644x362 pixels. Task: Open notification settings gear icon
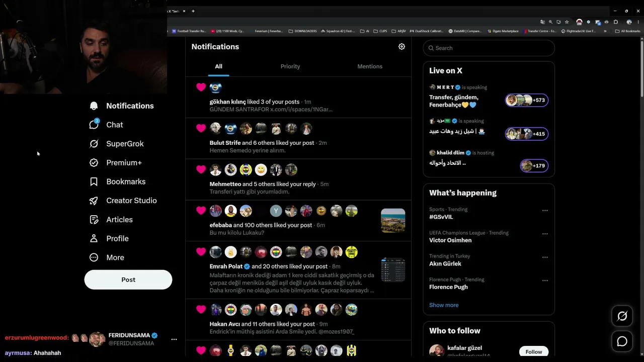click(x=401, y=46)
